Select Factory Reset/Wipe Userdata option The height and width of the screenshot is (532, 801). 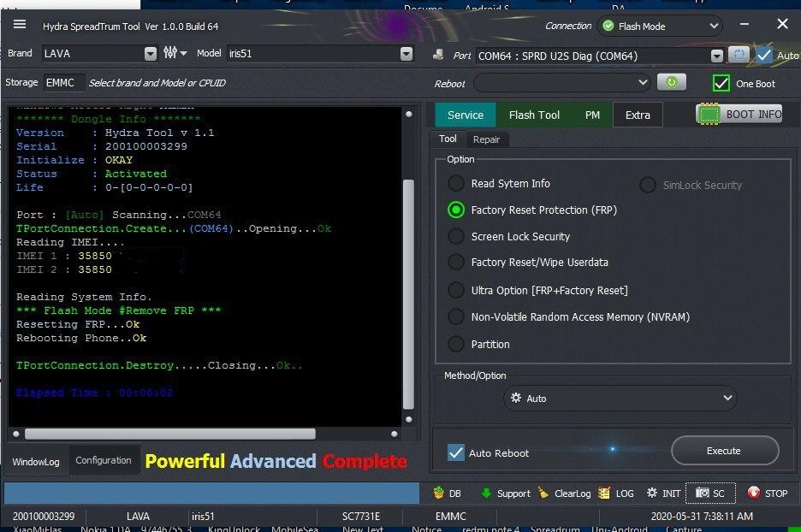[455, 263]
